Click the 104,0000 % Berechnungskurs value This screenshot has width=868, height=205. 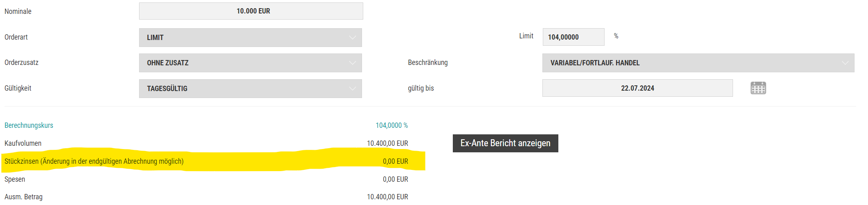(x=391, y=125)
